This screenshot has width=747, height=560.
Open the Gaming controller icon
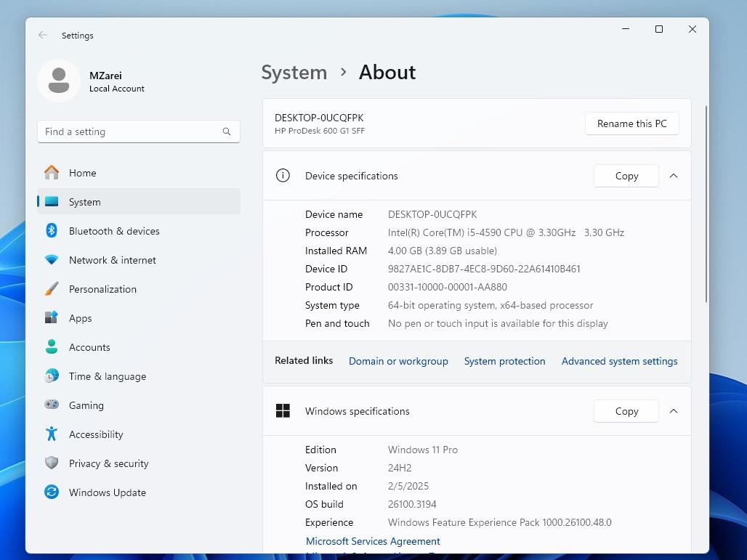tap(52, 405)
